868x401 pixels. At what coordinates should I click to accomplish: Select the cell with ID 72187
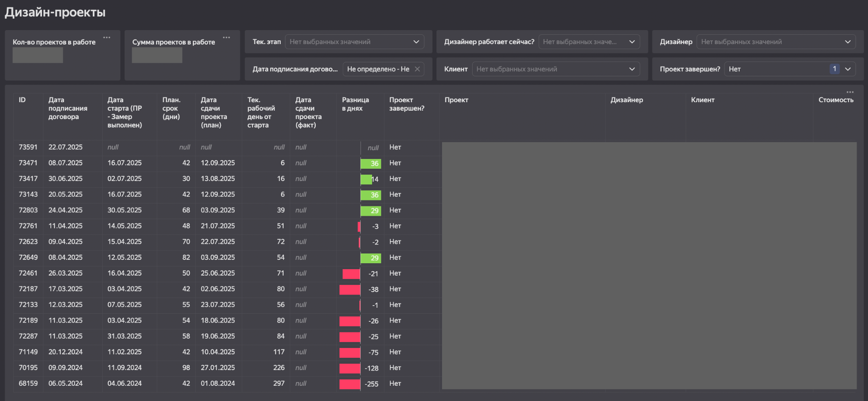(28, 289)
